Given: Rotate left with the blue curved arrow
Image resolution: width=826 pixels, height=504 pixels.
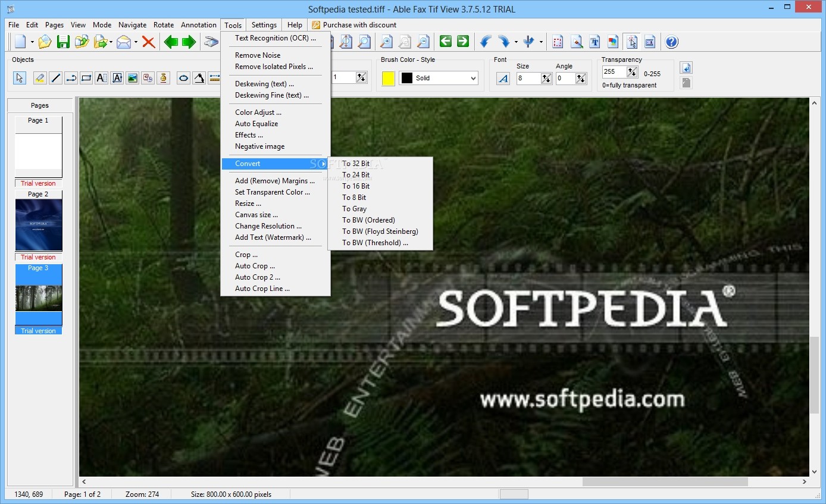Looking at the screenshot, I should pyautogui.click(x=486, y=42).
